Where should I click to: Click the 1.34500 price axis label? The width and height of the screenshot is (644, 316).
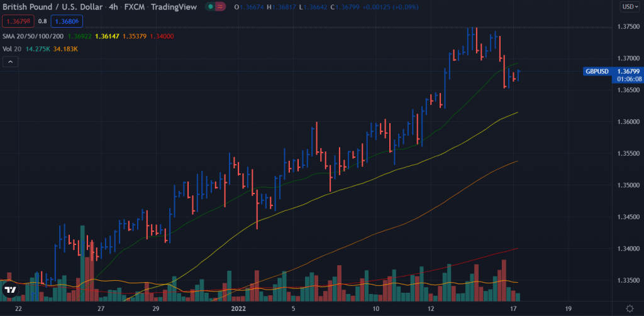coord(628,217)
